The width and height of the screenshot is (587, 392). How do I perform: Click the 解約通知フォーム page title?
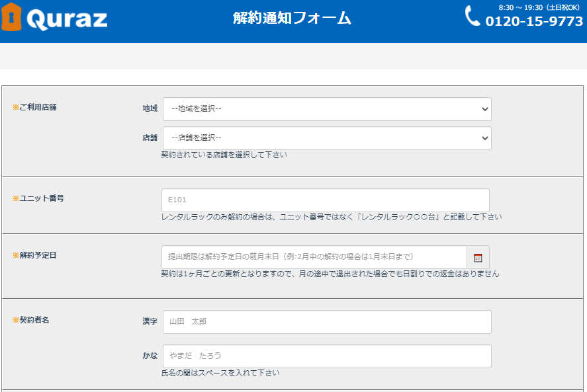(292, 19)
